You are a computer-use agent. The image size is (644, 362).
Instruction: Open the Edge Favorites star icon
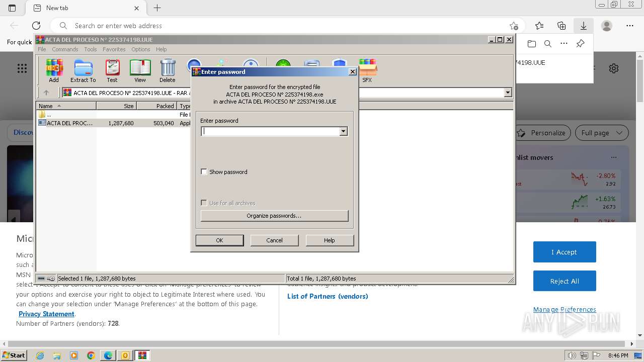pyautogui.click(x=539, y=26)
